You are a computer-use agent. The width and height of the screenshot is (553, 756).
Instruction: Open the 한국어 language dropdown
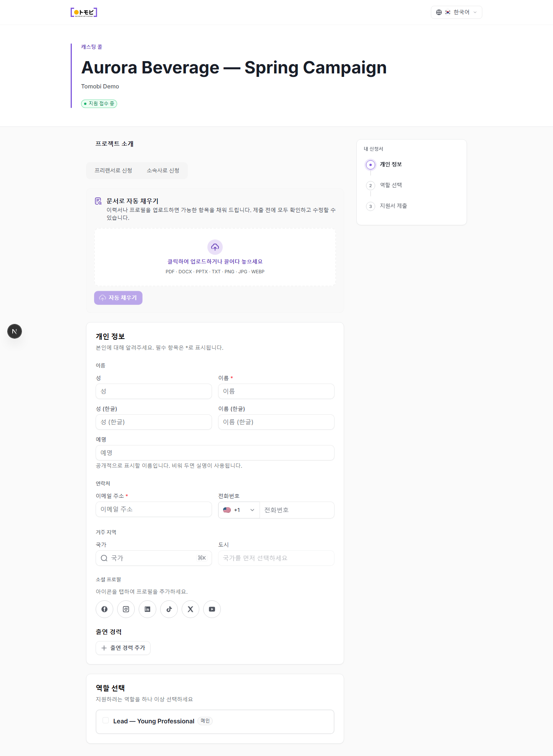(x=456, y=12)
